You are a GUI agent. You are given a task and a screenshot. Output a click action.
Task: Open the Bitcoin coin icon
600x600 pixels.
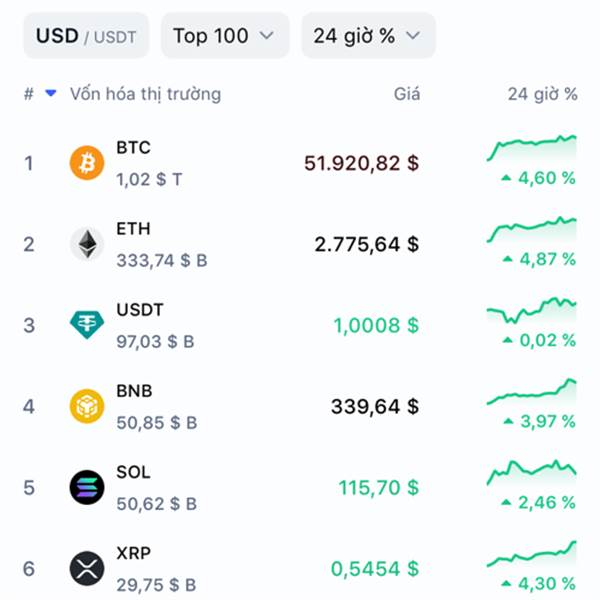tap(87, 163)
